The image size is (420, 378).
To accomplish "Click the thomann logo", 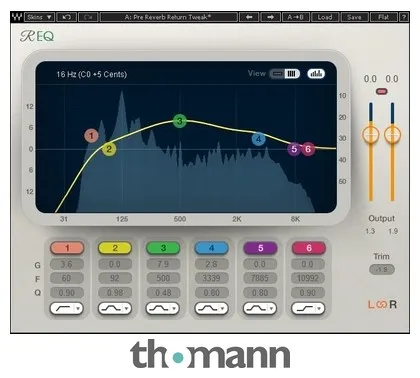I will coord(210,354).
